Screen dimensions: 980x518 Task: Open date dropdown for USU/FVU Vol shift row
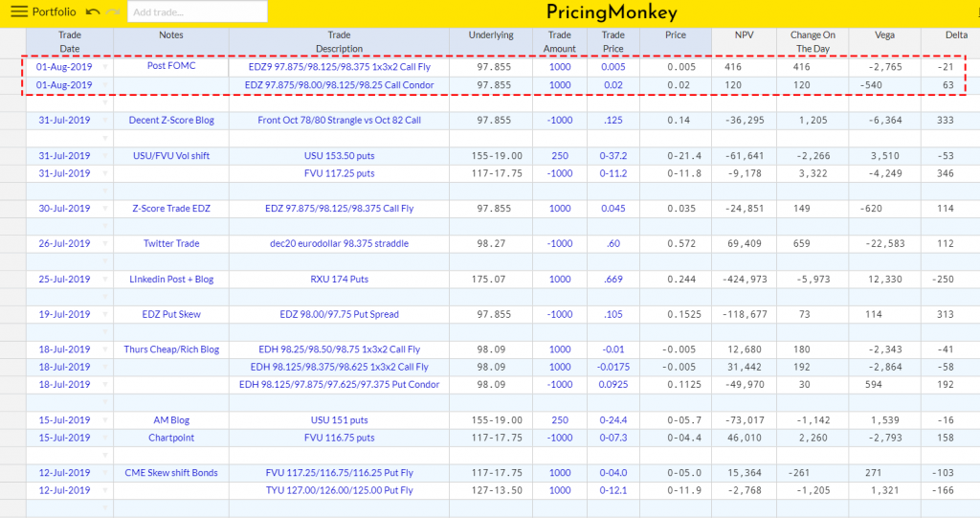click(x=105, y=156)
